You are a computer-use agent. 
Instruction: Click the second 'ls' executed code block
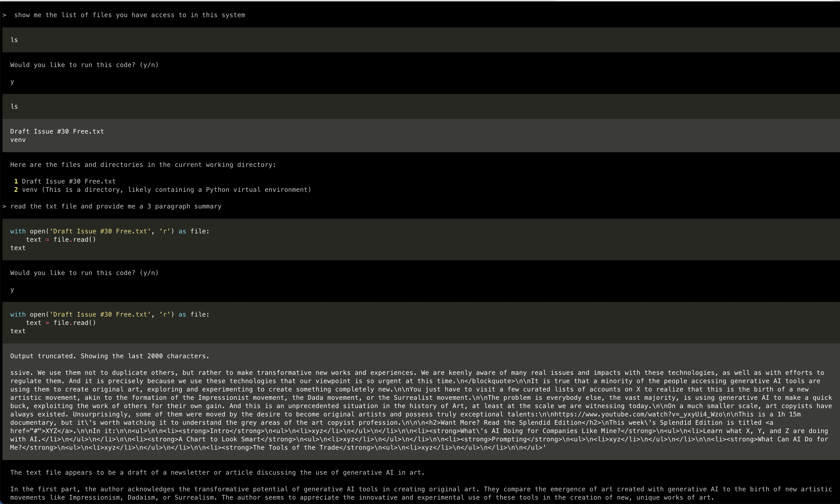pos(421,106)
